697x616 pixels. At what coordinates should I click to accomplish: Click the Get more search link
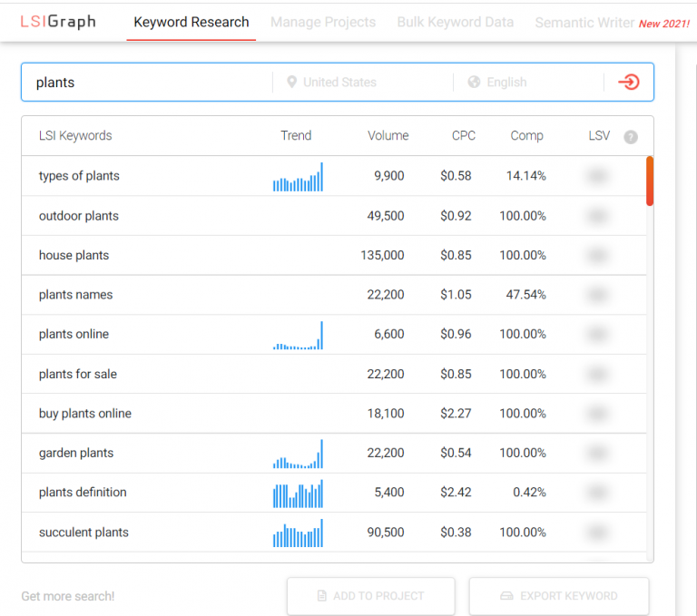pyautogui.click(x=68, y=596)
